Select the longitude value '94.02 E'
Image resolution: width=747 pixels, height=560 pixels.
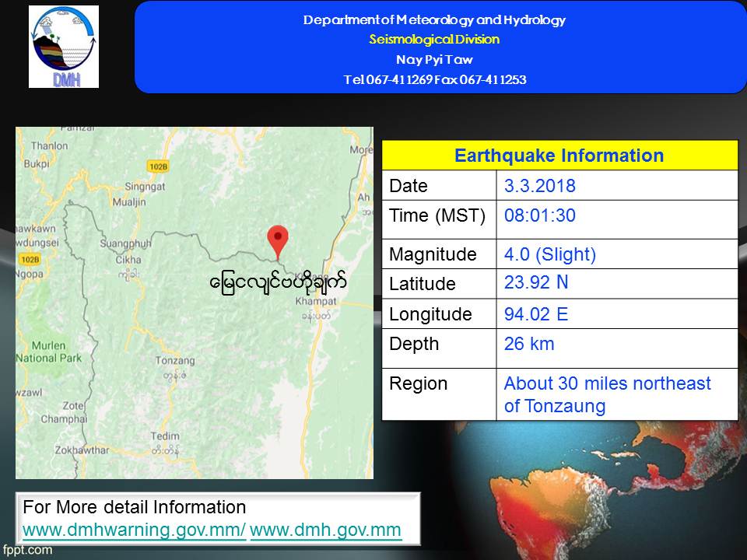[536, 314]
